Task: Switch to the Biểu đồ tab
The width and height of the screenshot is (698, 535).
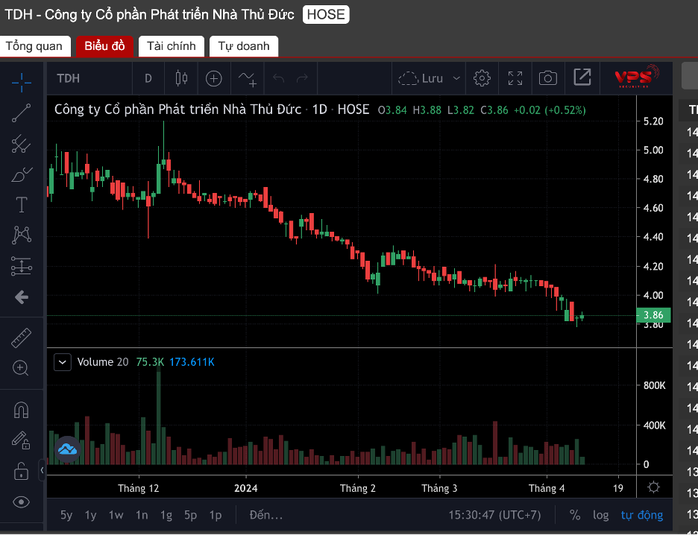Action: [105, 46]
